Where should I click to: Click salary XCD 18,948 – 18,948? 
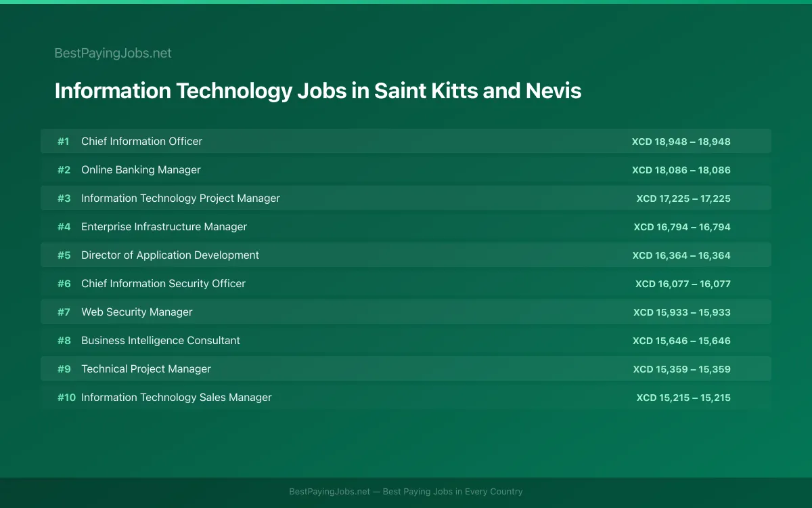pos(681,142)
